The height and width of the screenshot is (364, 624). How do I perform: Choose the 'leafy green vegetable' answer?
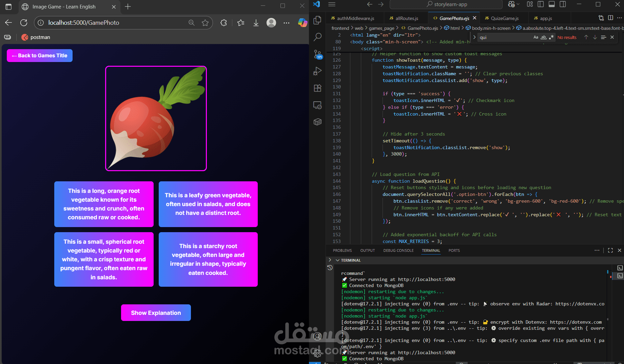pyautogui.click(x=208, y=204)
